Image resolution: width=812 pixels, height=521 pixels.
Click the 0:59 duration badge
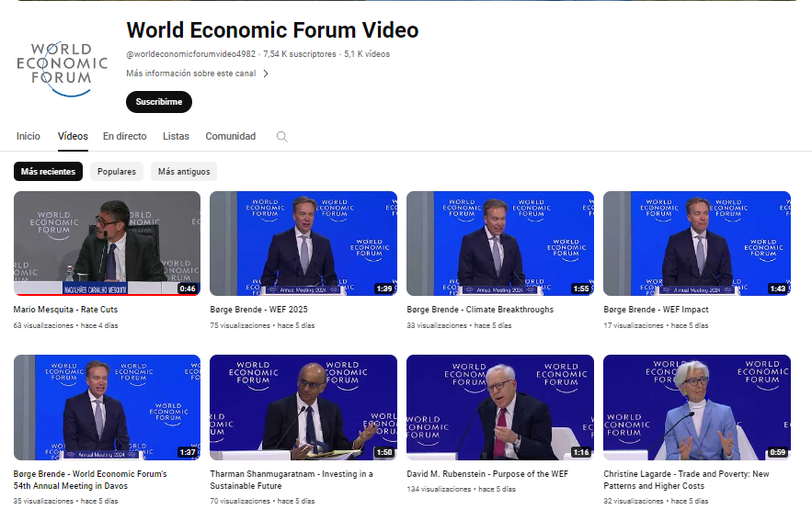point(778,452)
